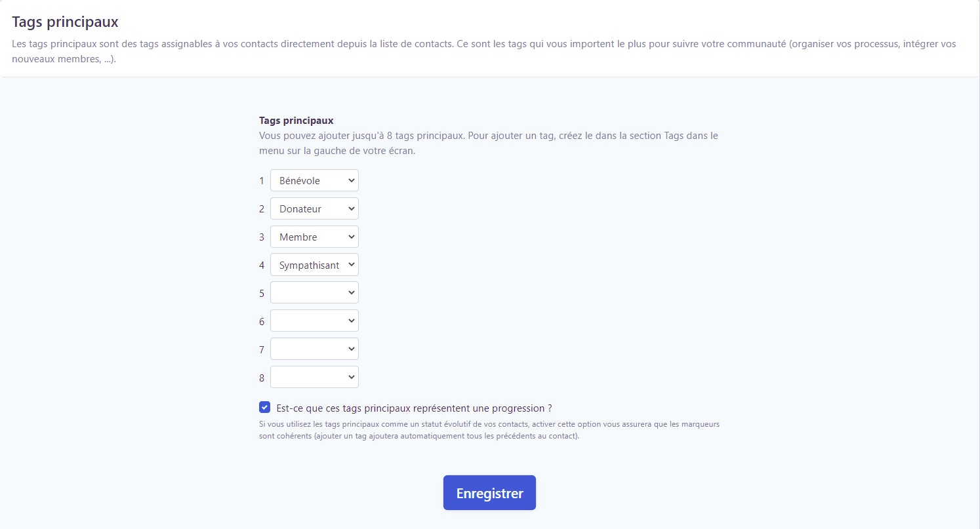980x529 pixels.
Task: Click the small help text below the checkbox
Action: [489, 430]
